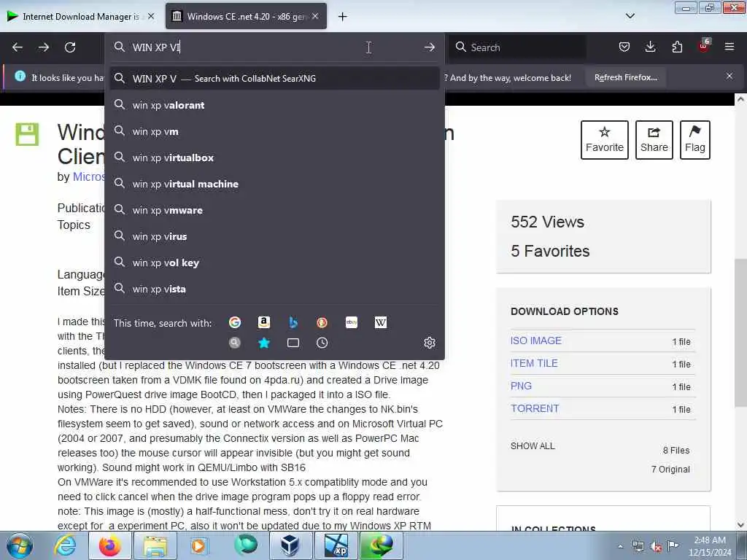
Task: Pick the 'win xp vista' suggestion
Action: [274, 289]
